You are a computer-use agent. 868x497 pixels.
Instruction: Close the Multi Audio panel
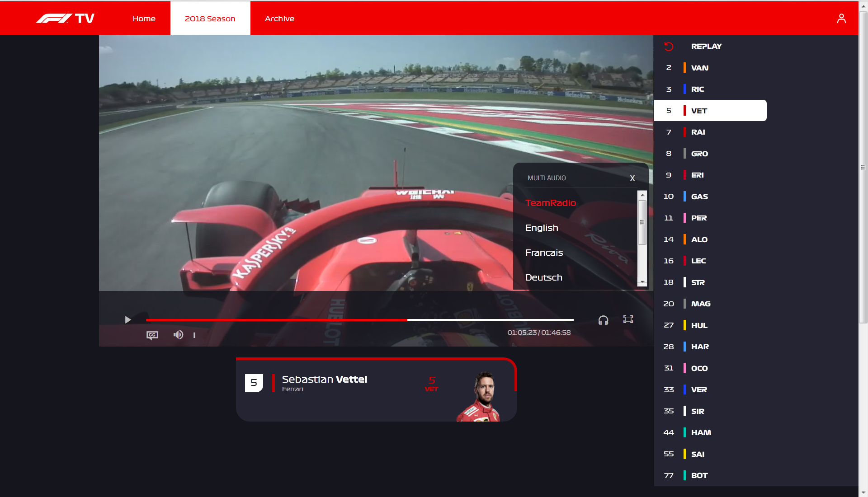click(x=632, y=178)
